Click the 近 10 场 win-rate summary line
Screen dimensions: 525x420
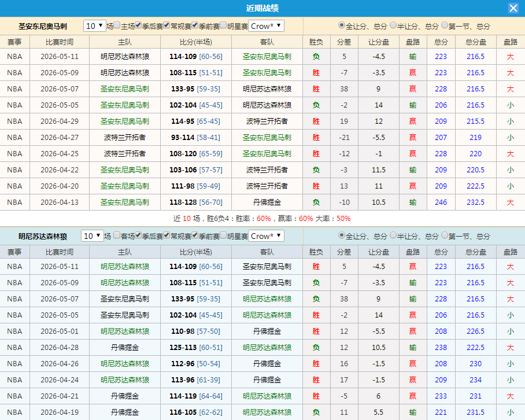tap(262, 219)
